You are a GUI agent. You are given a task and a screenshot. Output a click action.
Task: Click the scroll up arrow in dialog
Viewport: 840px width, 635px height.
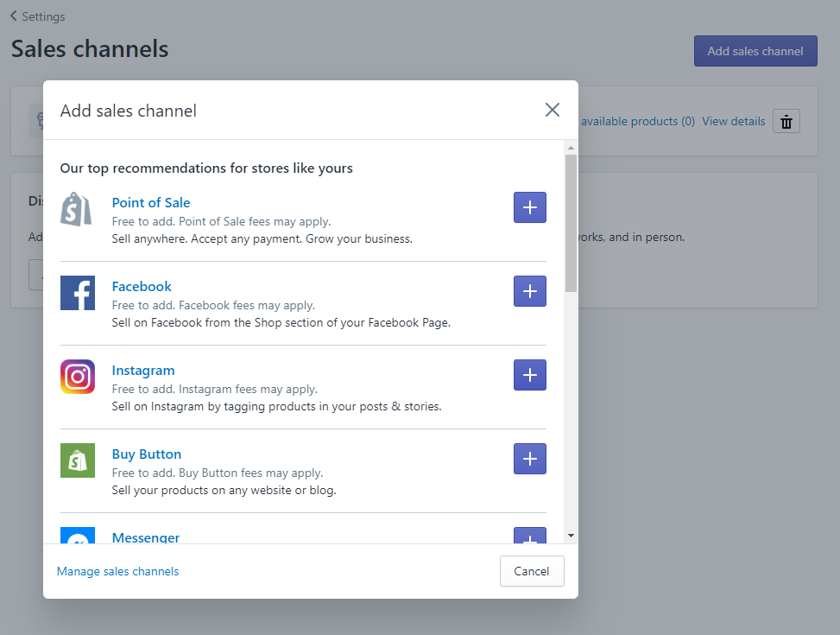[571, 148]
